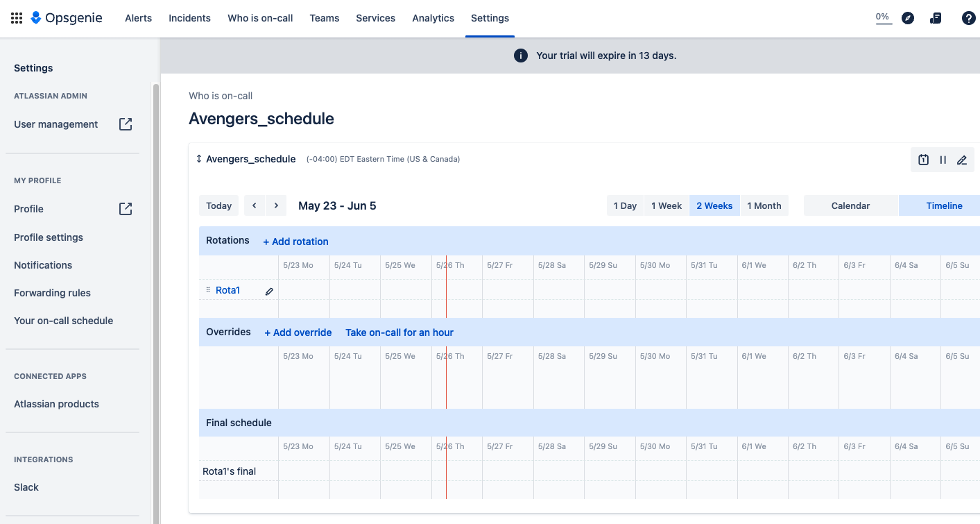This screenshot has width=980, height=524.
Task: Select the 1 Week range option
Action: pyautogui.click(x=666, y=205)
